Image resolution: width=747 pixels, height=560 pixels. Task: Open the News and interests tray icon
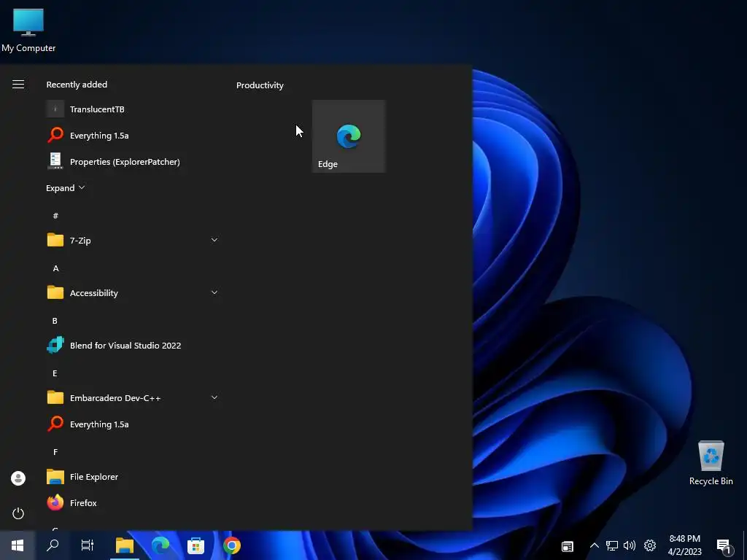pos(568,545)
